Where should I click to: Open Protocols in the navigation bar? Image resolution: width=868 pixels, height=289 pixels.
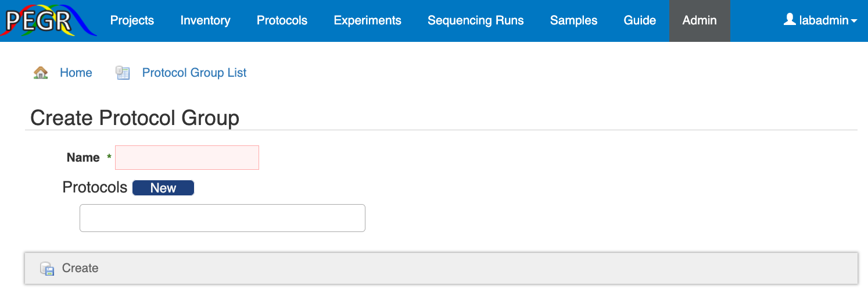282,21
